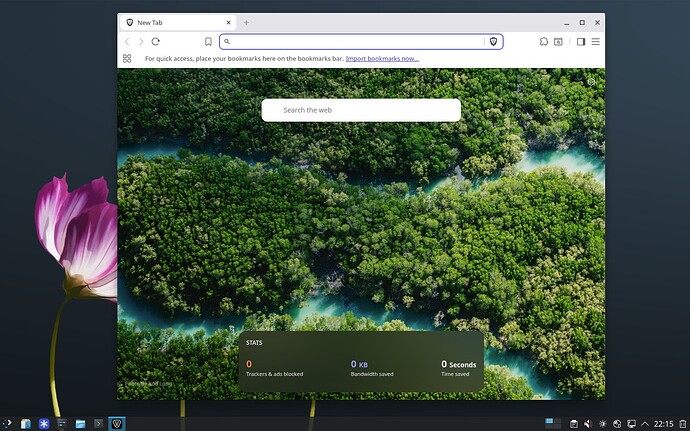
Task: Toggle the muted volume tray icon
Action: [x=588, y=424]
